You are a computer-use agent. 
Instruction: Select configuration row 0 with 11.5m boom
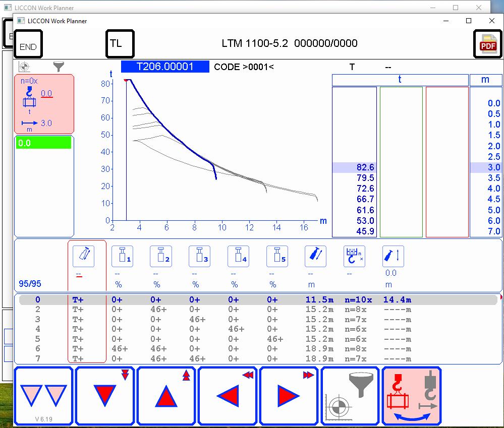pyautogui.click(x=258, y=299)
